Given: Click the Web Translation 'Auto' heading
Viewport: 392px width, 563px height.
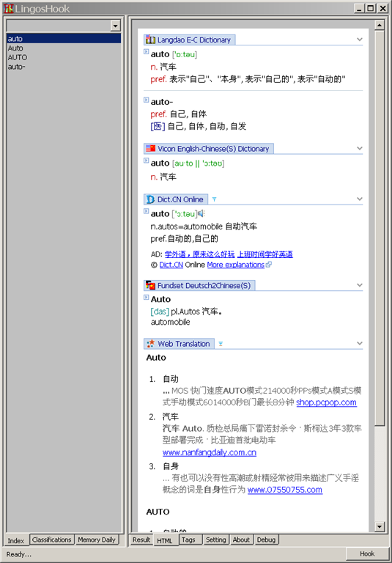Looking at the screenshot, I should (x=156, y=357).
